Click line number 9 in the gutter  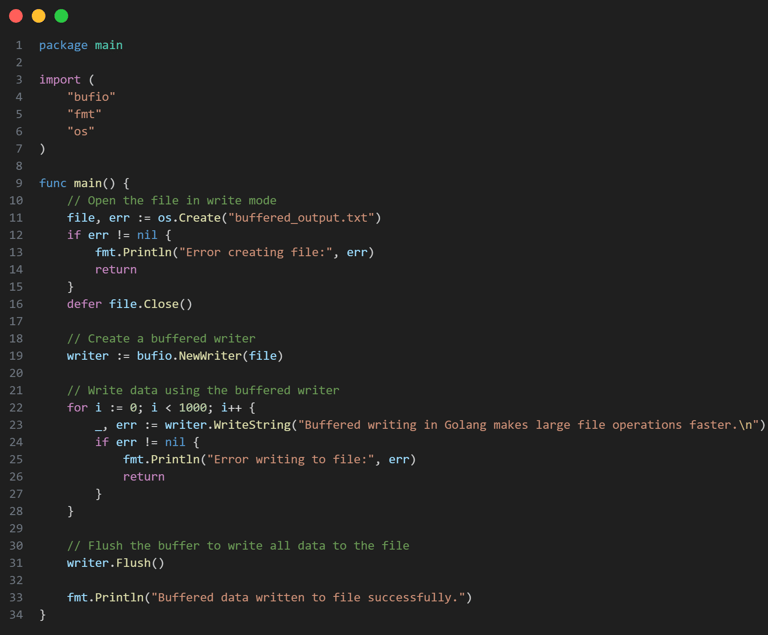pyautogui.click(x=19, y=183)
